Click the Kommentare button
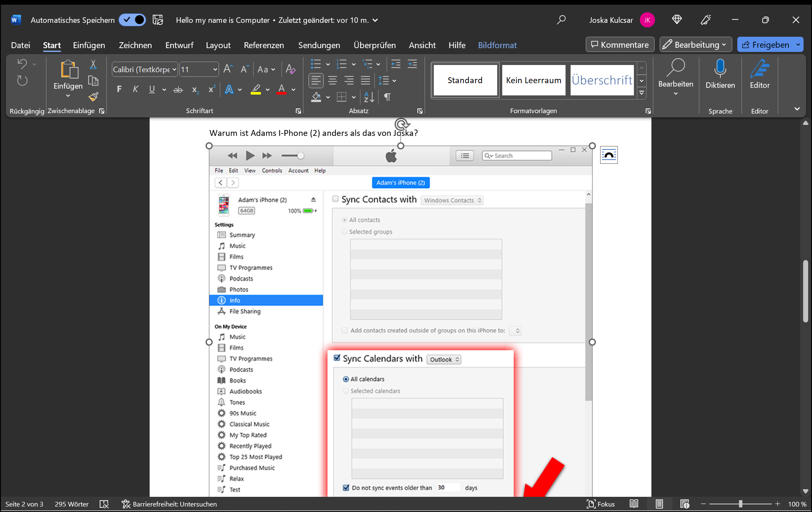The image size is (812, 512). [620, 45]
